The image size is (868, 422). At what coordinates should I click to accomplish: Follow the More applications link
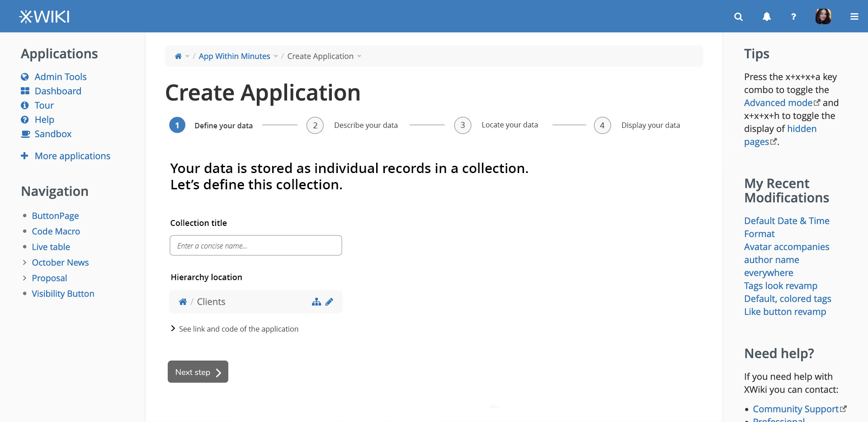[x=72, y=156]
